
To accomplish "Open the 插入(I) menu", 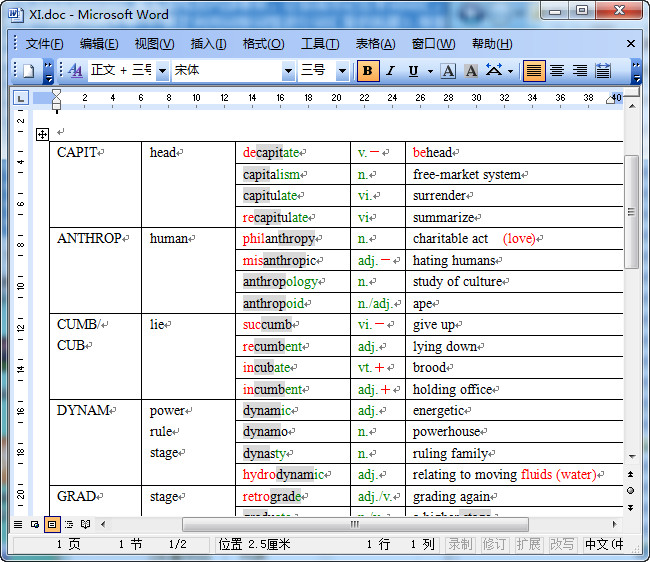I will pos(208,44).
